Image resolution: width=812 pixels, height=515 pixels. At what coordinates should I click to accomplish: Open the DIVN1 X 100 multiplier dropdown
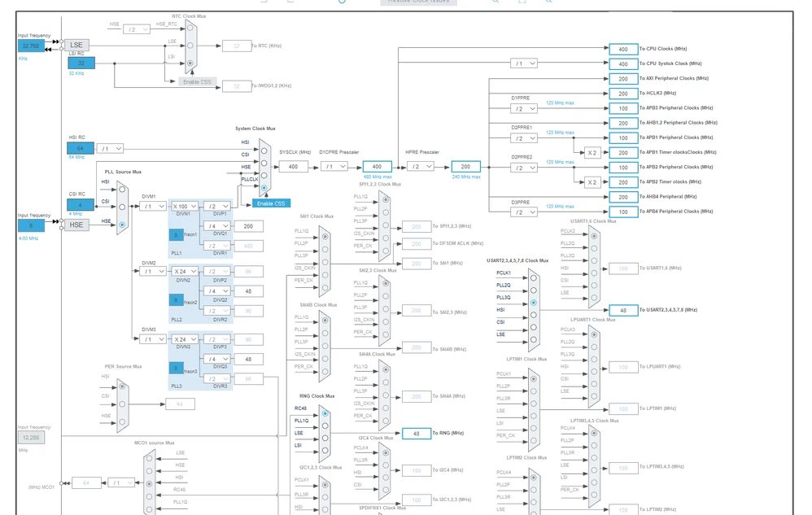click(x=185, y=206)
